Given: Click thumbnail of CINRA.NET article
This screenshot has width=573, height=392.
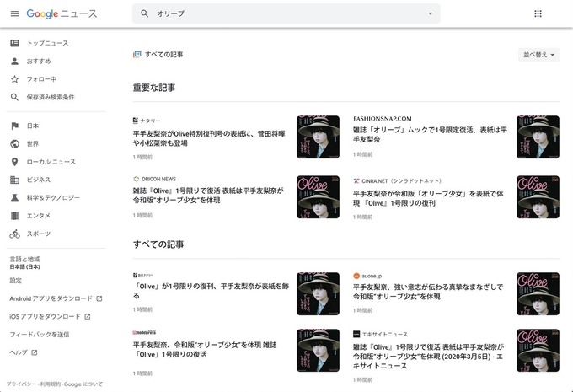Looking at the screenshot, I should (x=538, y=197).
